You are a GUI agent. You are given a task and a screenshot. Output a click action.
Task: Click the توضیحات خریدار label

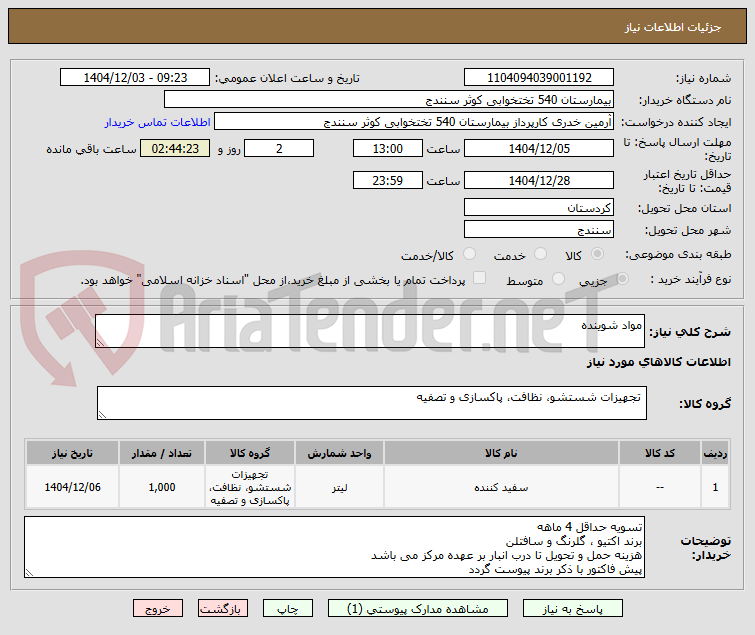pyautogui.click(x=705, y=548)
